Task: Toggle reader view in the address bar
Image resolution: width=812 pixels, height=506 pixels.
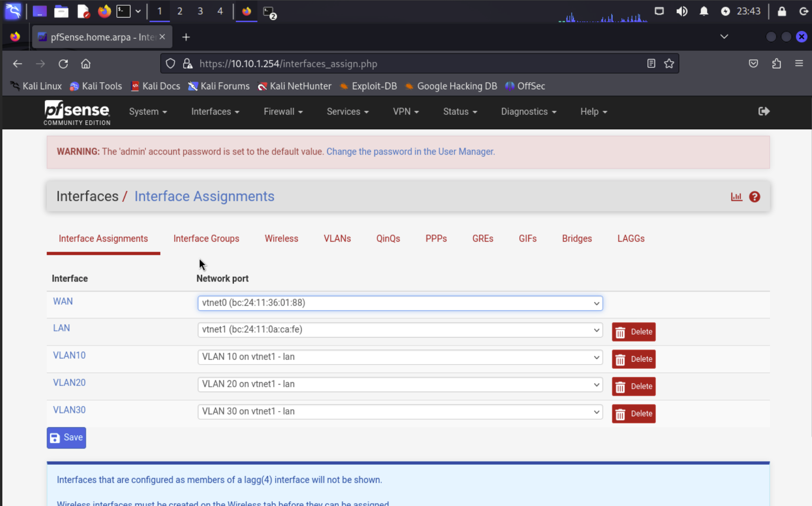Action: click(x=651, y=63)
